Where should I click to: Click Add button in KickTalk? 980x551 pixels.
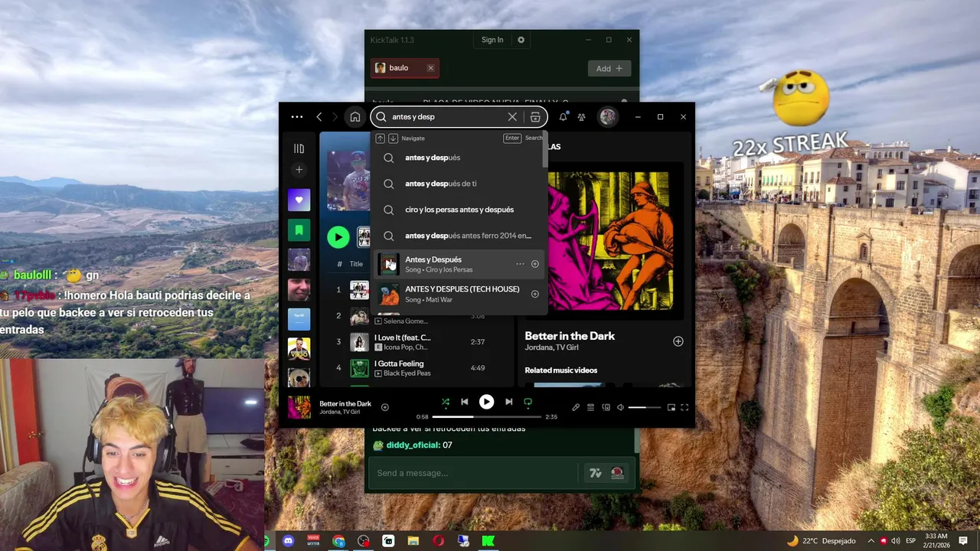click(609, 69)
